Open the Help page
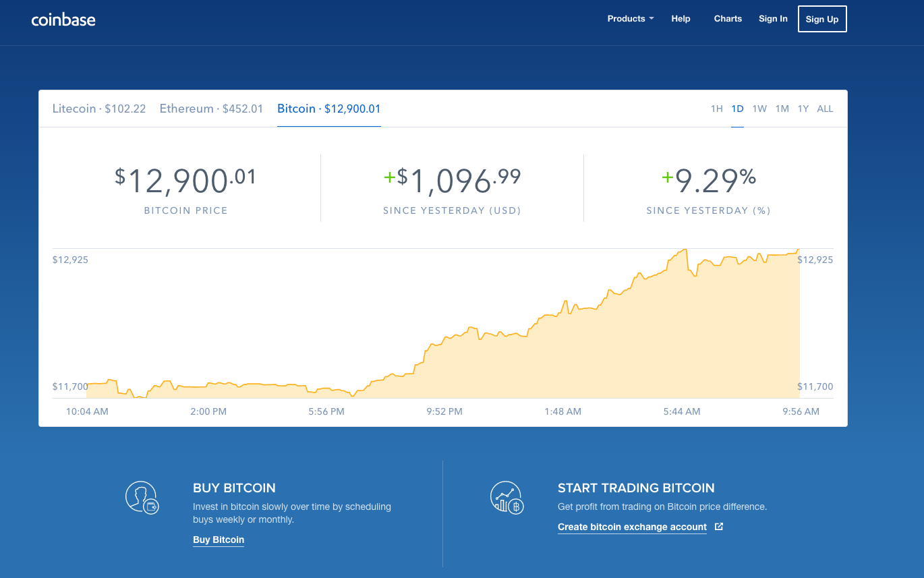The width and height of the screenshot is (924, 578). coord(681,19)
